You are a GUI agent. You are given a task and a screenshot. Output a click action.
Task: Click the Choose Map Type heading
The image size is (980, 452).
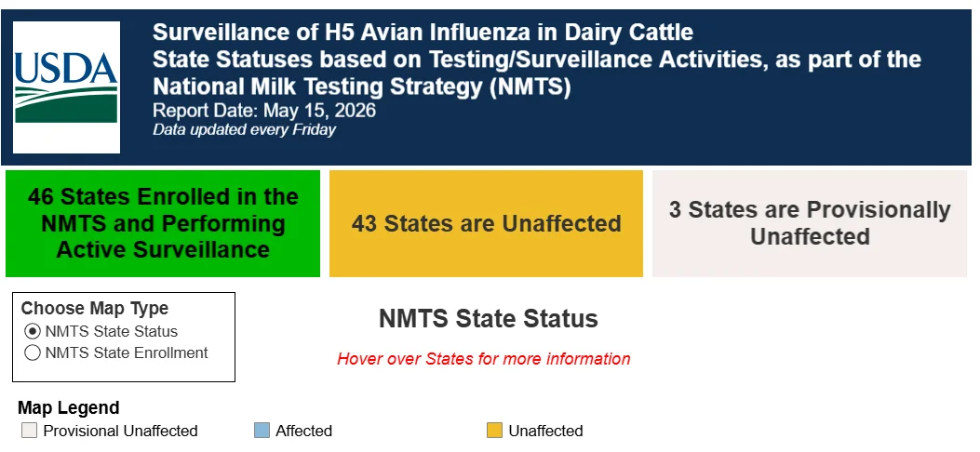(95, 309)
